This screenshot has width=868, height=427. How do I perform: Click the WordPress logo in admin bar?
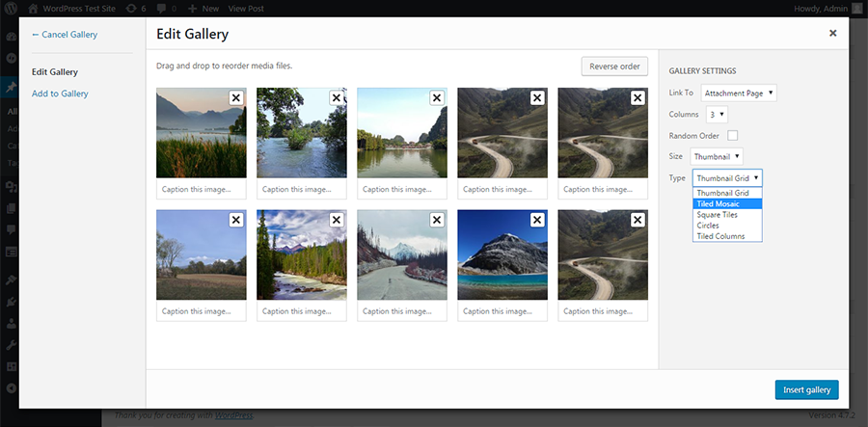pyautogui.click(x=12, y=8)
